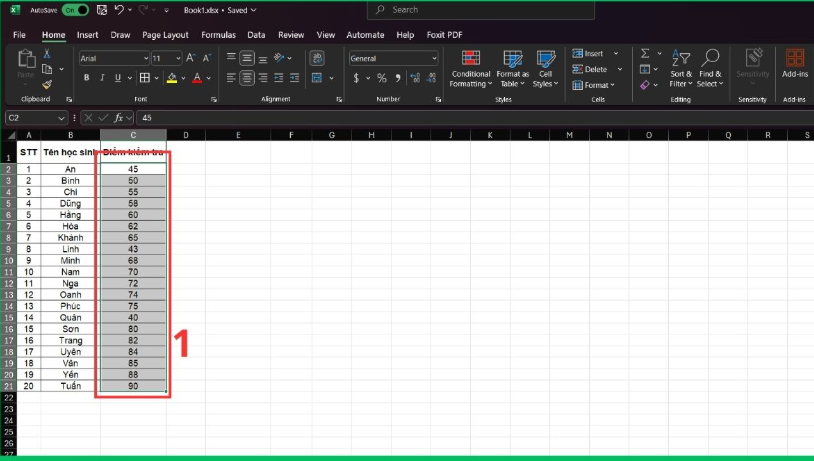Click the Accounting dollar format icon
The height and width of the screenshot is (461, 814).
click(356, 78)
